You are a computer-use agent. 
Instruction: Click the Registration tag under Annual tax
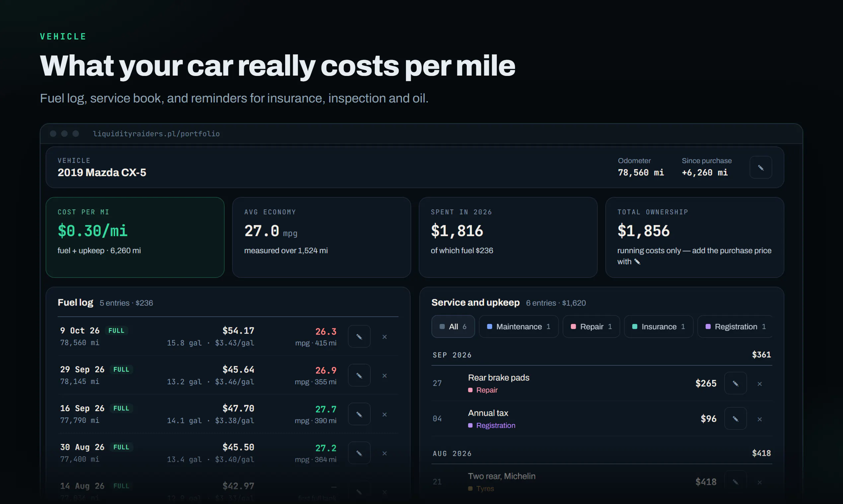point(492,425)
